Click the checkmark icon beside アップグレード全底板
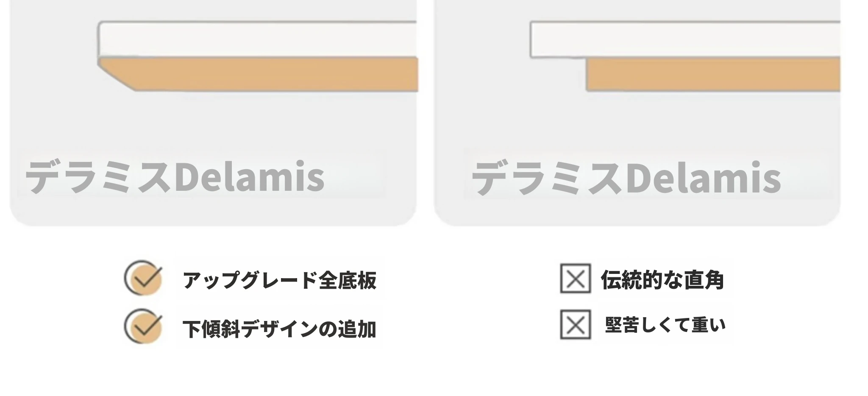This screenshot has width=868, height=396. [x=143, y=278]
